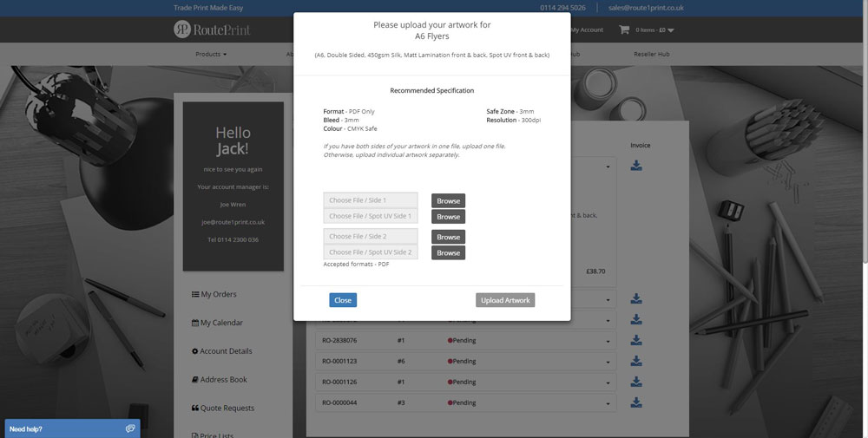Download invoice for order RO-0001126

pos(636,382)
